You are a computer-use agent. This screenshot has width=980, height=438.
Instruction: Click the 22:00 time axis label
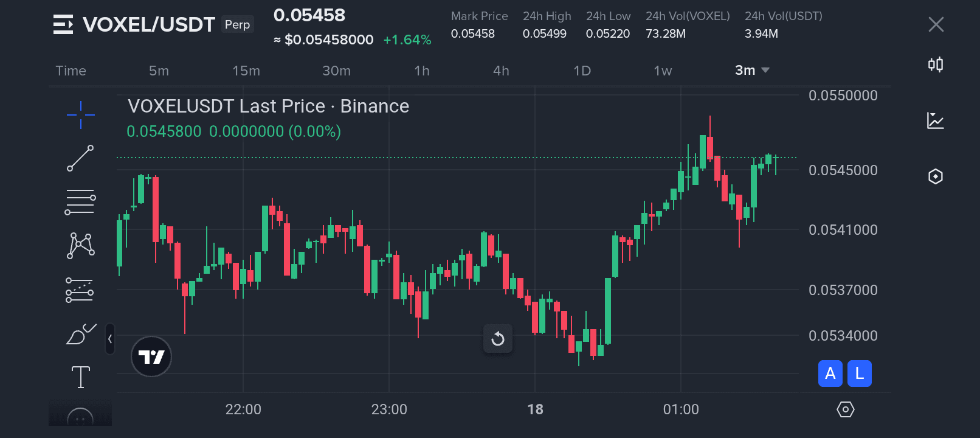click(x=243, y=409)
